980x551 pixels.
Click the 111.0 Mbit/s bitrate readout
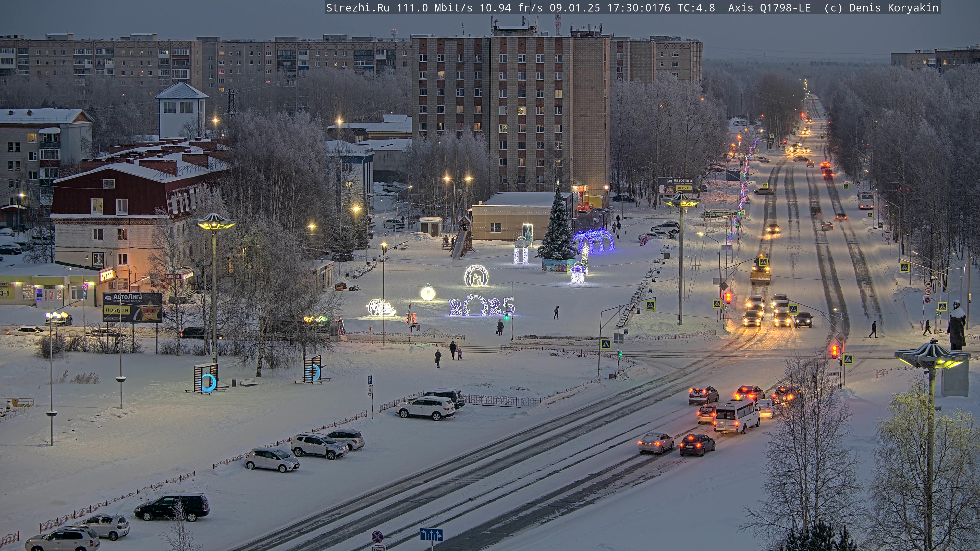(434, 8)
